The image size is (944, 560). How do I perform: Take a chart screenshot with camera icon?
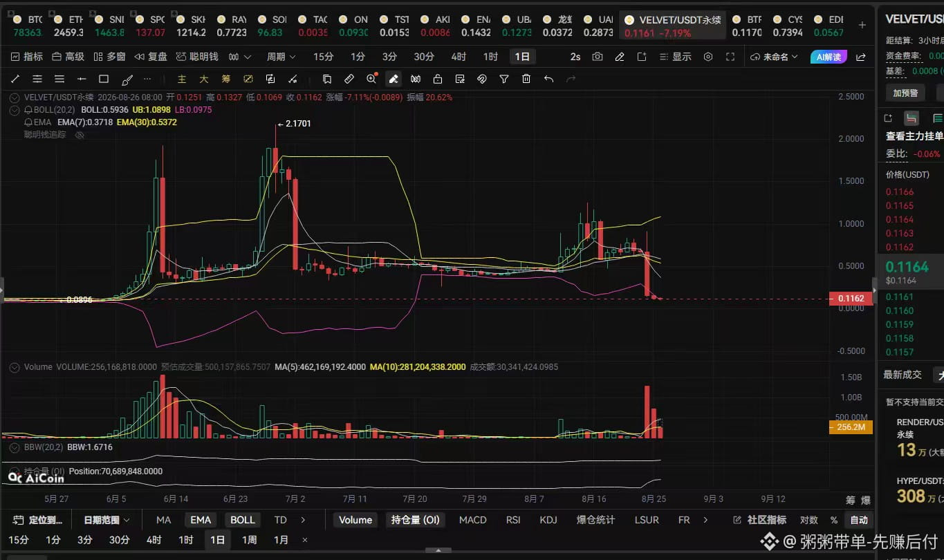[598, 57]
